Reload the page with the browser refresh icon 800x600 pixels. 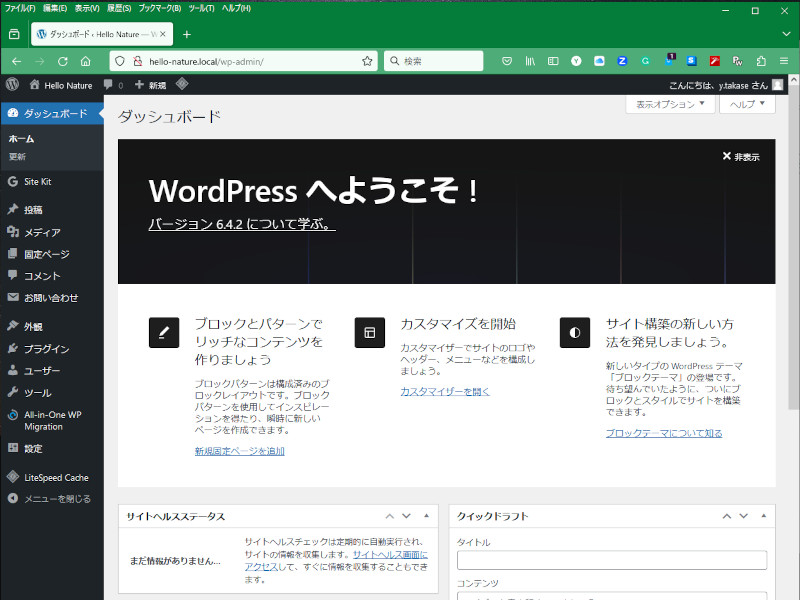[63, 61]
